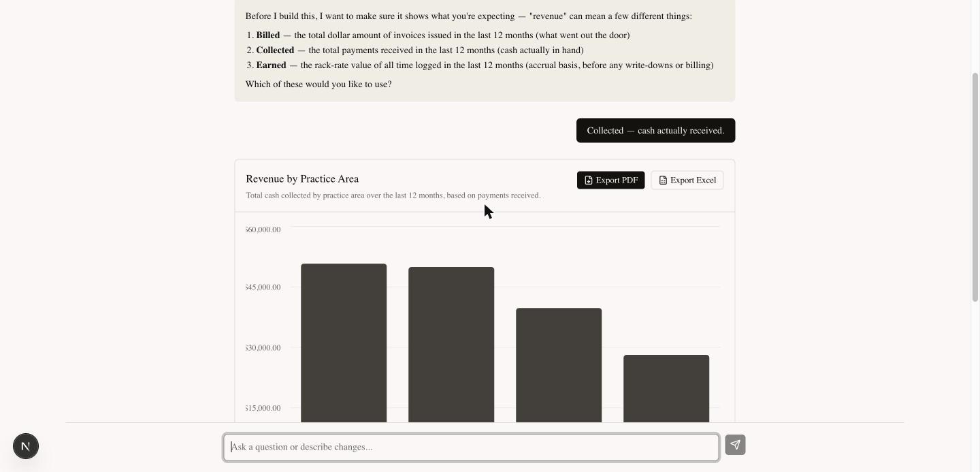980x472 pixels.
Task: Select the third chart bar
Action: [x=559, y=365]
